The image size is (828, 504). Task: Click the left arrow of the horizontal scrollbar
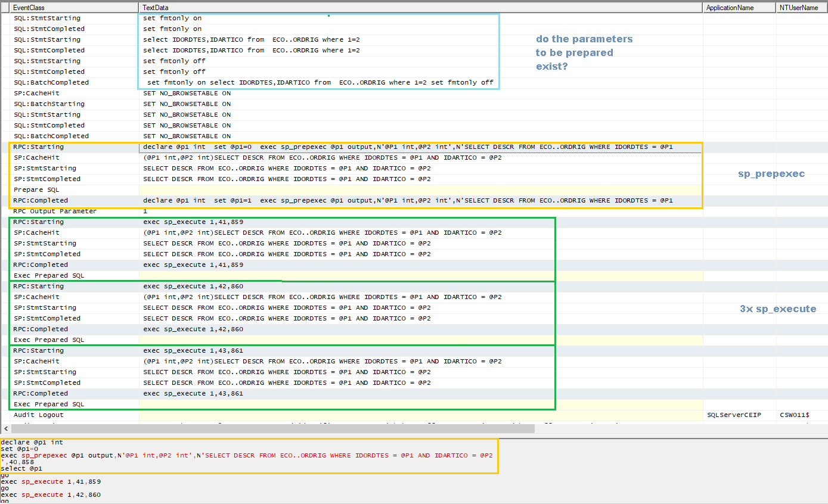(5, 428)
